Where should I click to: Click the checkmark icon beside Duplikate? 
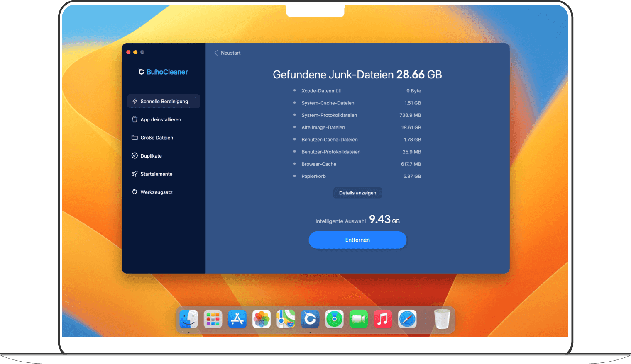(135, 156)
